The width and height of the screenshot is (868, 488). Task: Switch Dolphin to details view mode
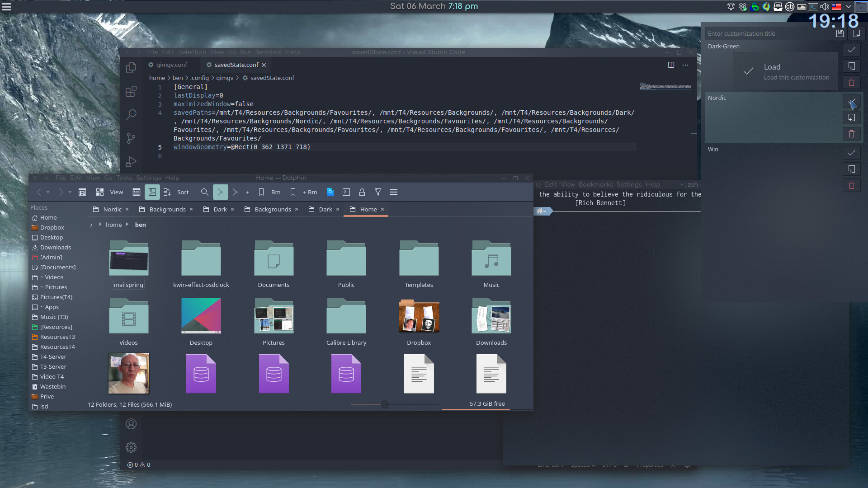point(136,192)
